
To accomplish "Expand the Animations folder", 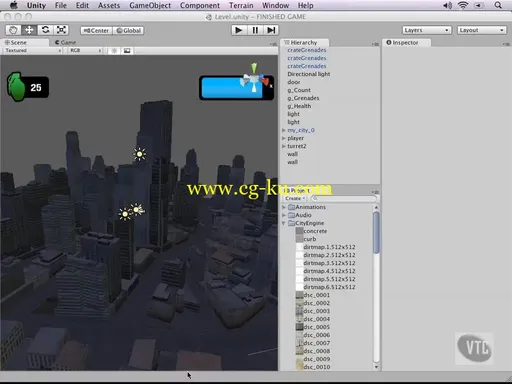I will tap(284, 207).
